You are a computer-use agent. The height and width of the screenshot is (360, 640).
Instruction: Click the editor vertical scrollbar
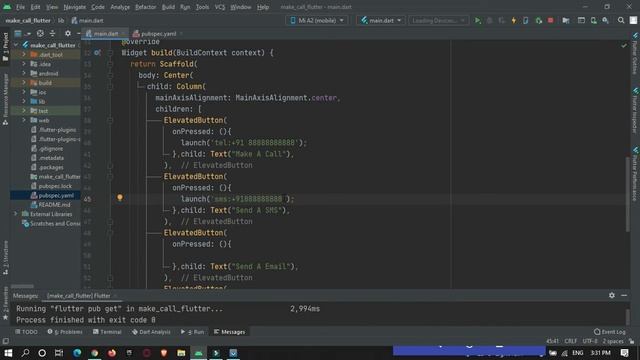[628, 194]
